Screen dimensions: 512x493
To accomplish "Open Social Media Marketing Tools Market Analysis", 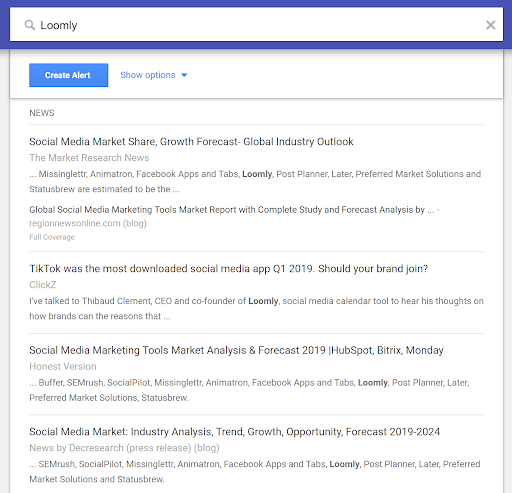I will pos(236,350).
